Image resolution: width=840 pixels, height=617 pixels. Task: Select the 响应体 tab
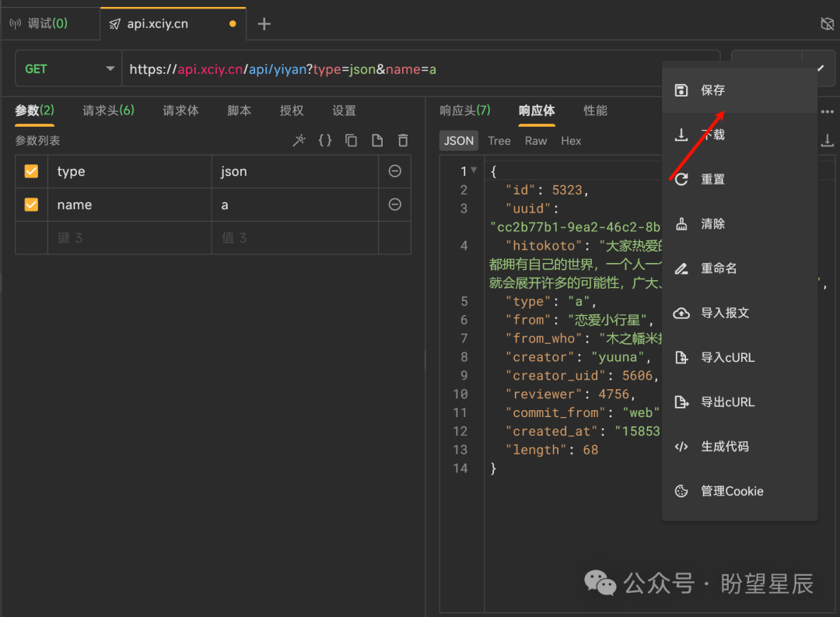click(x=537, y=110)
